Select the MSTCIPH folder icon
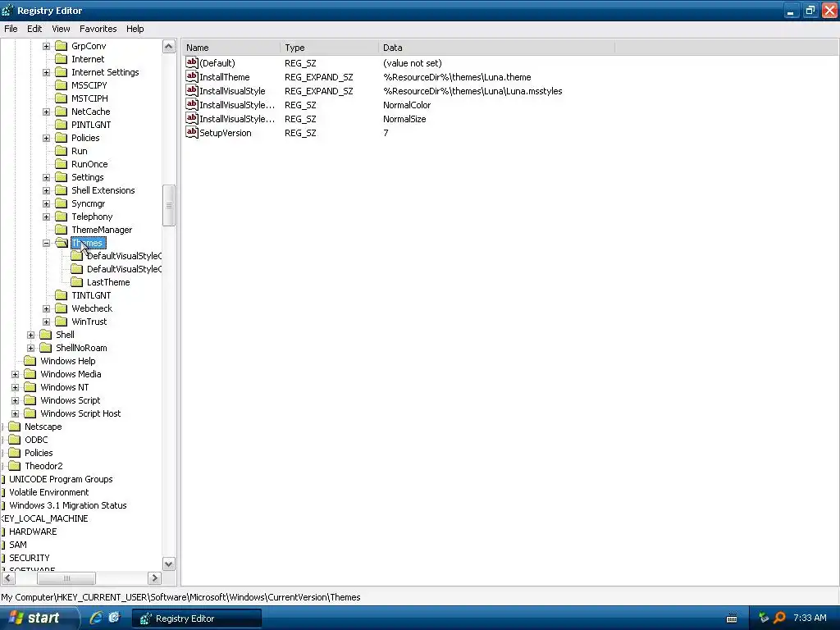This screenshot has width=840, height=630. pyautogui.click(x=62, y=98)
